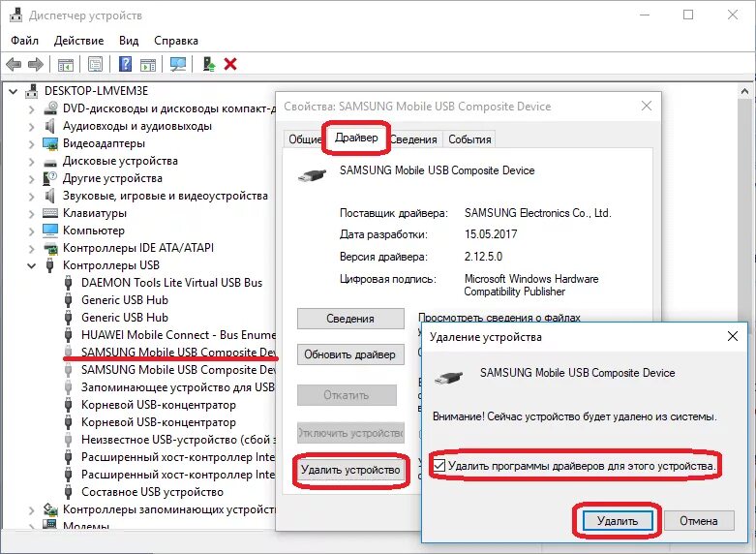Image resolution: width=756 pixels, height=554 pixels.
Task: Select Запоминающее устройство для USB row
Action: click(x=177, y=387)
